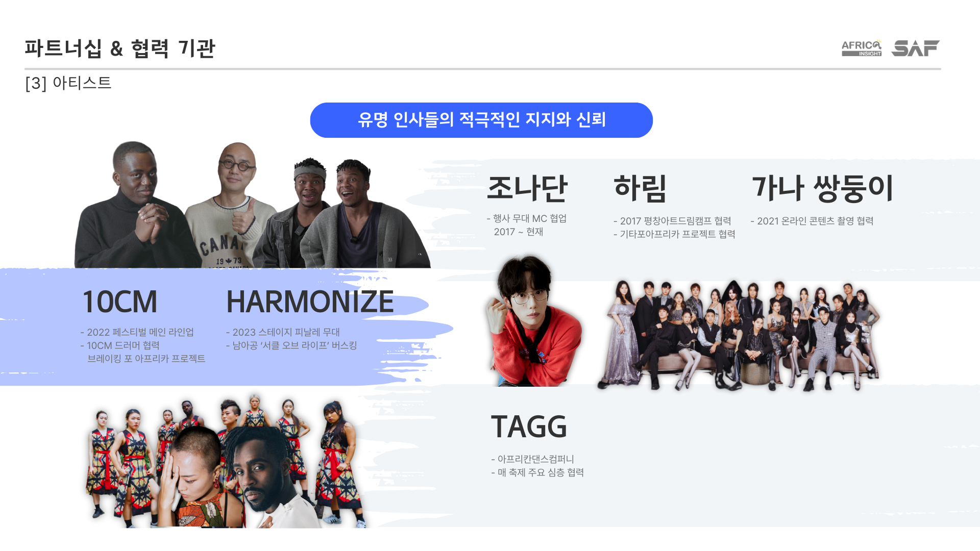
Task: Click the group photo of four men
Action: [253, 205]
